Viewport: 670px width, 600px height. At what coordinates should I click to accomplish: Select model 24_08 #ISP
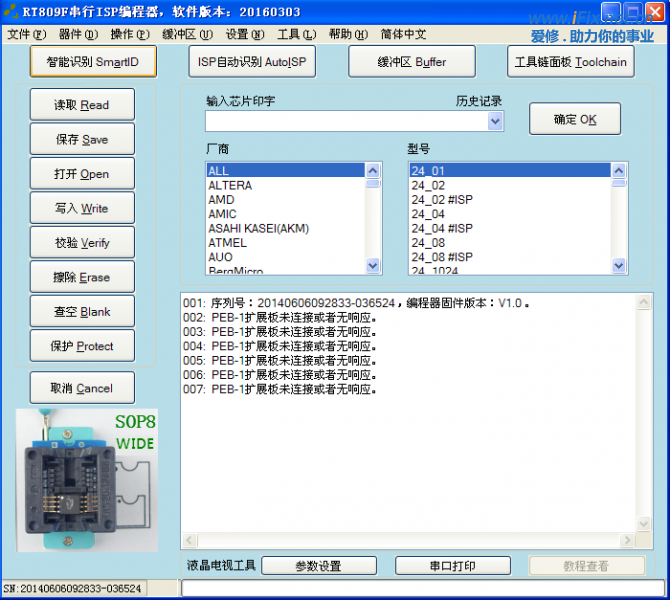point(510,257)
